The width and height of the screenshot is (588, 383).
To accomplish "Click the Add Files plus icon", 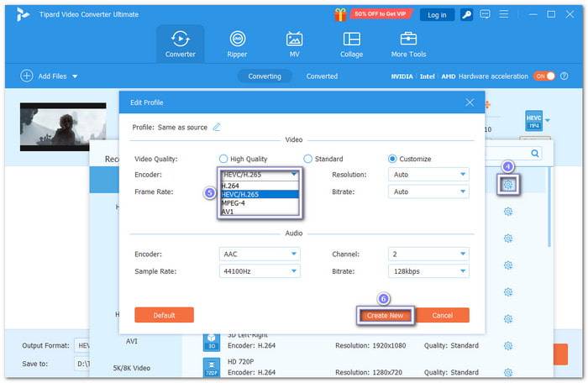I will [x=27, y=76].
